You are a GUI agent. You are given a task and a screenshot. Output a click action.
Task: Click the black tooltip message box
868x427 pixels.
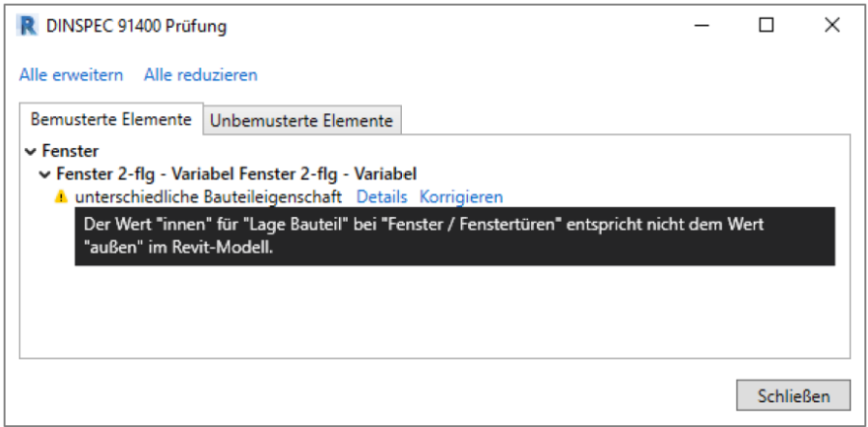click(x=455, y=237)
